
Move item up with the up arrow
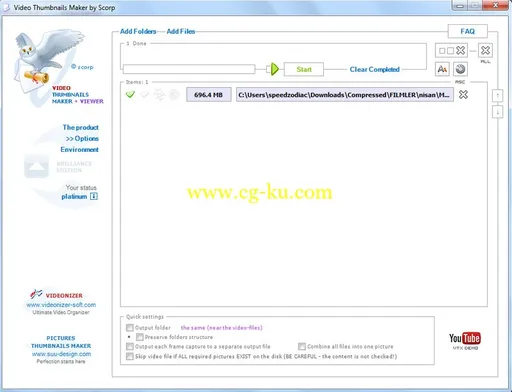[497, 96]
